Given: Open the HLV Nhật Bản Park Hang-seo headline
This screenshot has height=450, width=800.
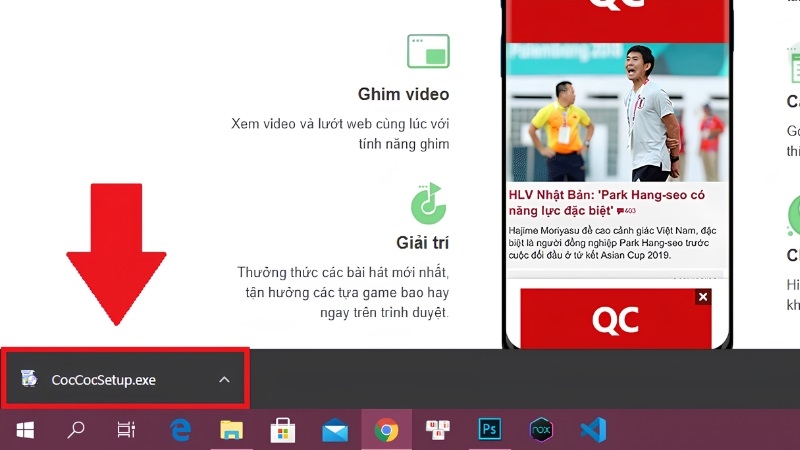Looking at the screenshot, I should 607,203.
